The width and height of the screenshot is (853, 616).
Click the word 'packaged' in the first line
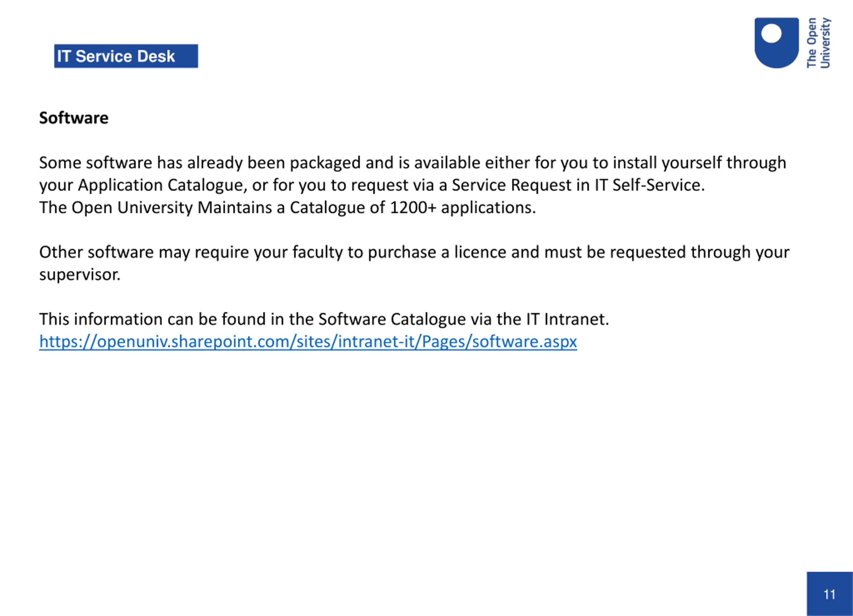point(325,163)
